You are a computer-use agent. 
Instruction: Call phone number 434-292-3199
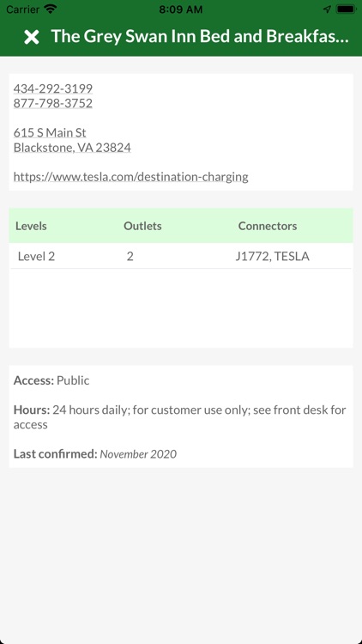coord(53,88)
